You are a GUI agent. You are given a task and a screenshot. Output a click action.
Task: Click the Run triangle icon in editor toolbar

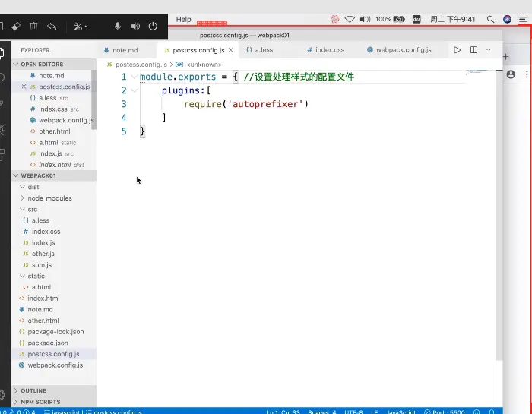click(457, 50)
